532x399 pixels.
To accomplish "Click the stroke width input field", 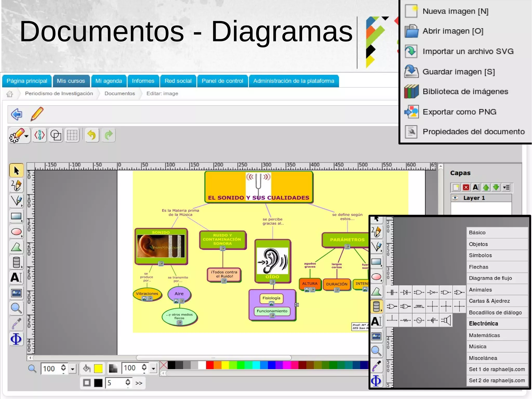I will 115,383.
